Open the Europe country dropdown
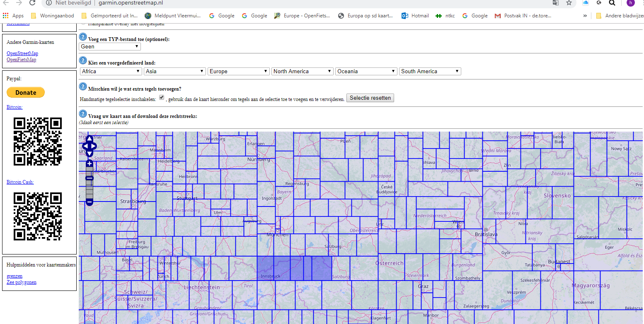This screenshot has height=324, width=644. 238,72
